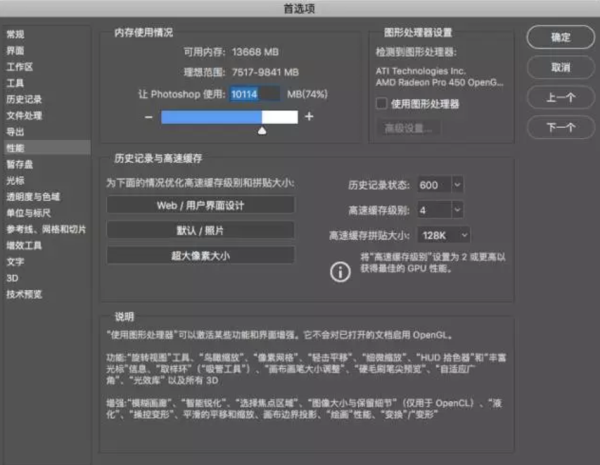
Task: Click the memory slider triangle handle
Action: coord(262,131)
